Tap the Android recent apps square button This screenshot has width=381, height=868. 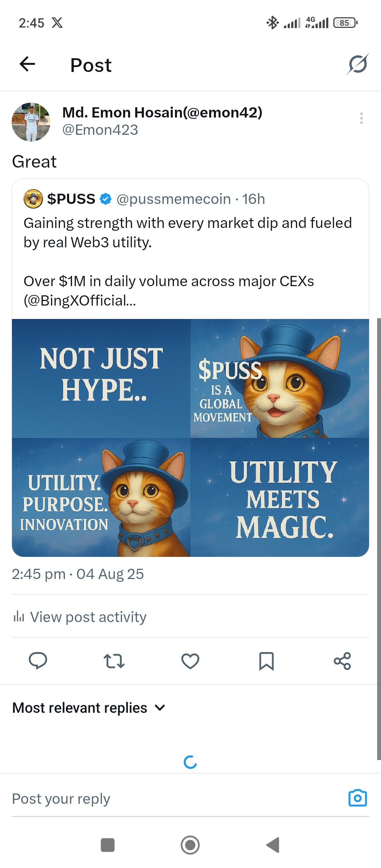[x=108, y=845]
